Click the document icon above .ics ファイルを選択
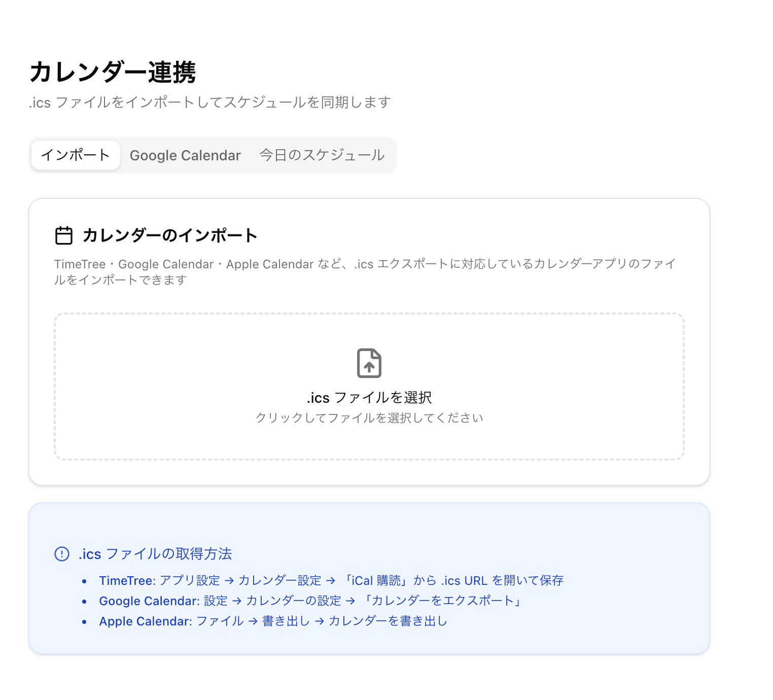This screenshot has height=700, width=773. tap(369, 363)
